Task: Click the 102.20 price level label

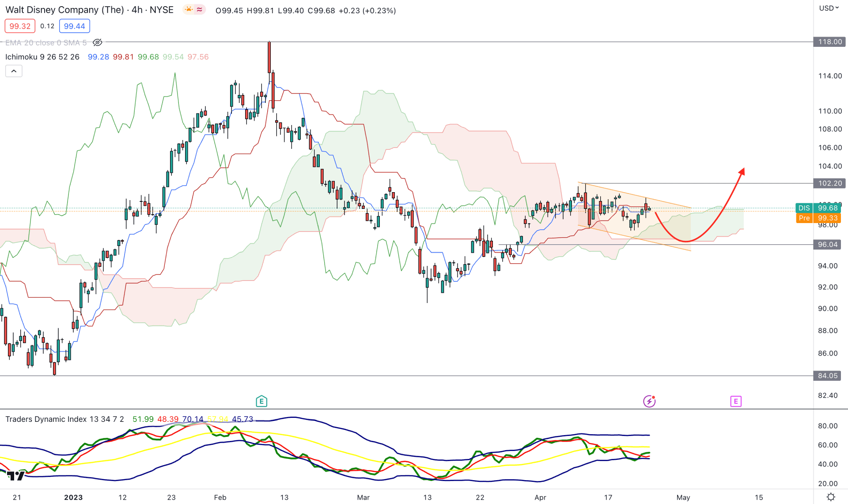Action: click(x=830, y=183)
